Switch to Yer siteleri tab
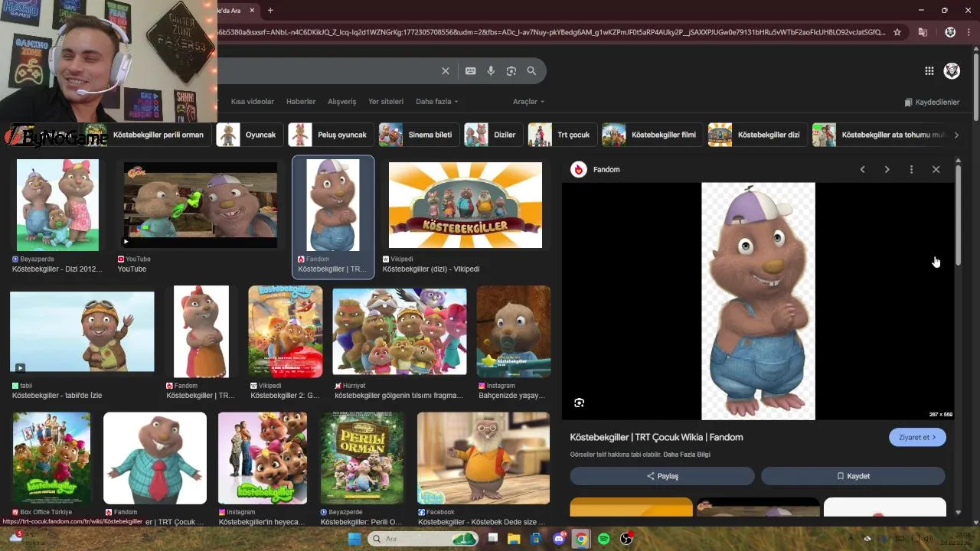The height and width of the screenshot is (551, 980). click(x=386, y=102)
